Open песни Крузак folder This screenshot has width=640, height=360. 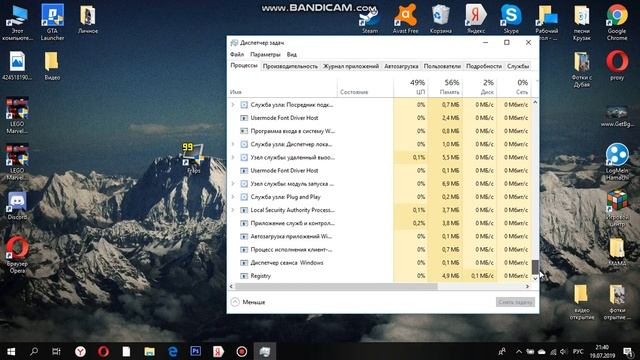(x=582, y=22)
